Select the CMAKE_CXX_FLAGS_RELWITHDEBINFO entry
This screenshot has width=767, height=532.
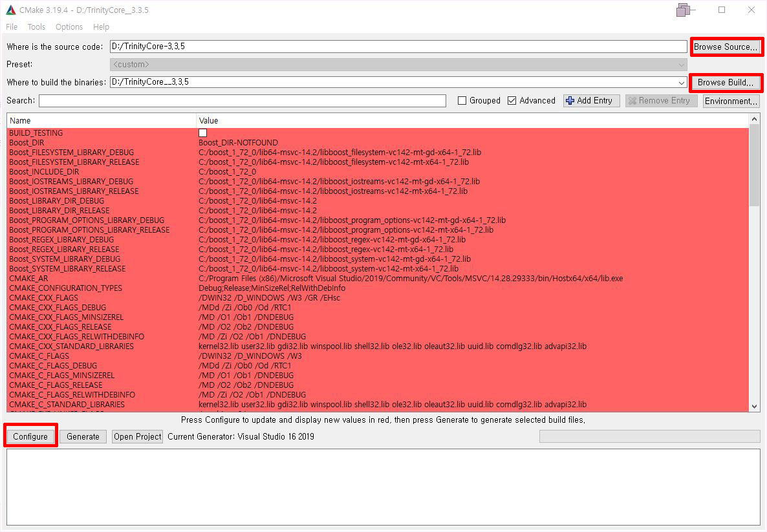click(77, 336)
